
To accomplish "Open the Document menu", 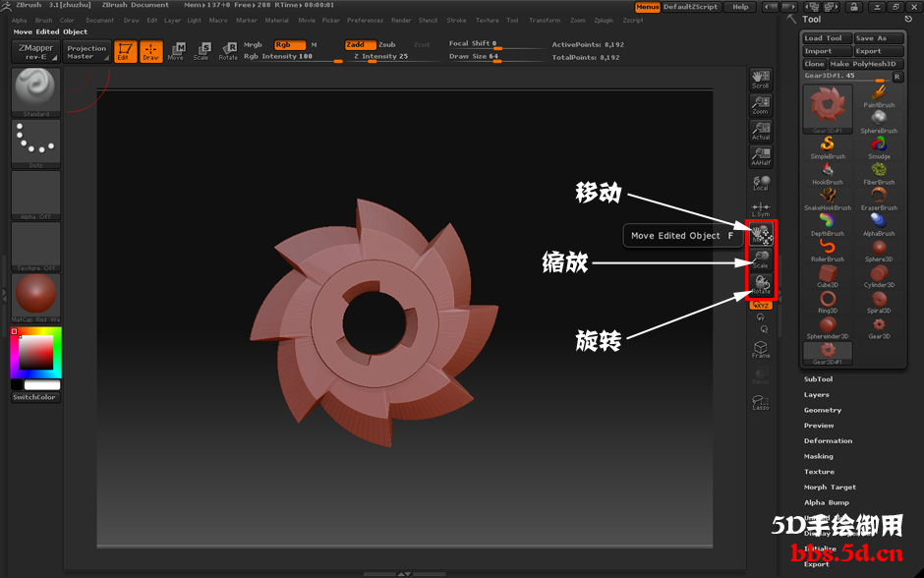I will tap(99, 20).
